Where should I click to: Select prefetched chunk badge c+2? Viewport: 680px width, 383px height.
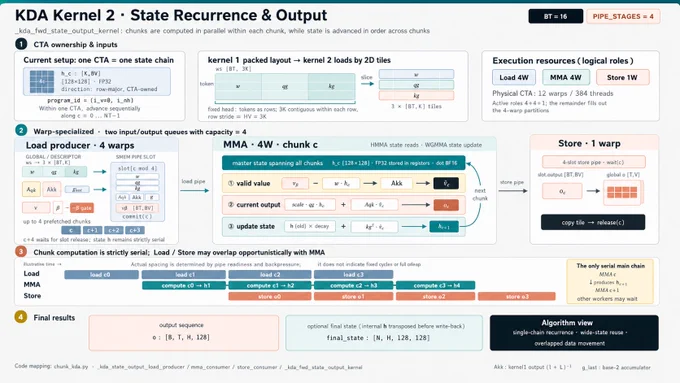click(x=114, y=230)
